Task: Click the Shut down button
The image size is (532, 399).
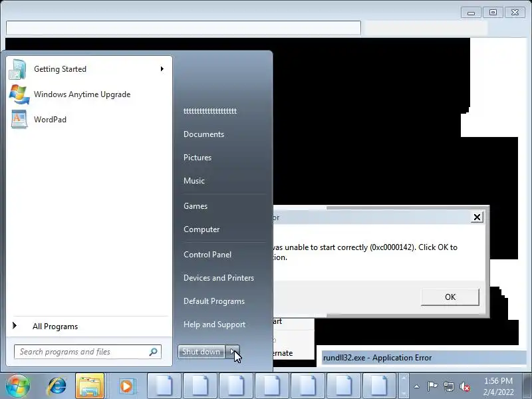Action: click(x=201, y=352)
